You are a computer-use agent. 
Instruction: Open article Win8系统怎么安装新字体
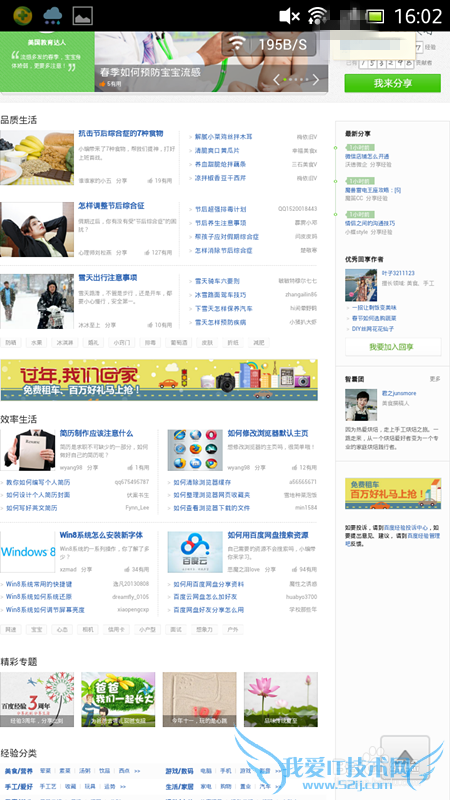(x=102, y=535)
